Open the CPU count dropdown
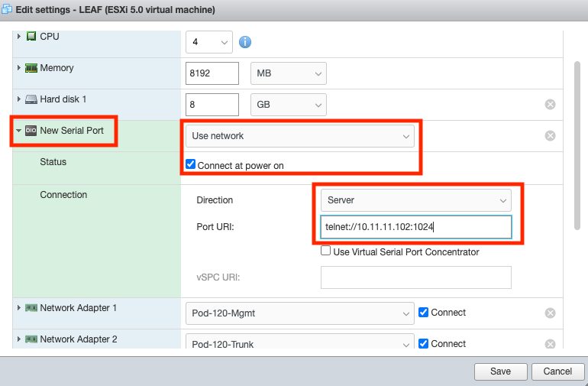This screenshot has width=588, height=386. pyautogui.click(x=209, y=42)
